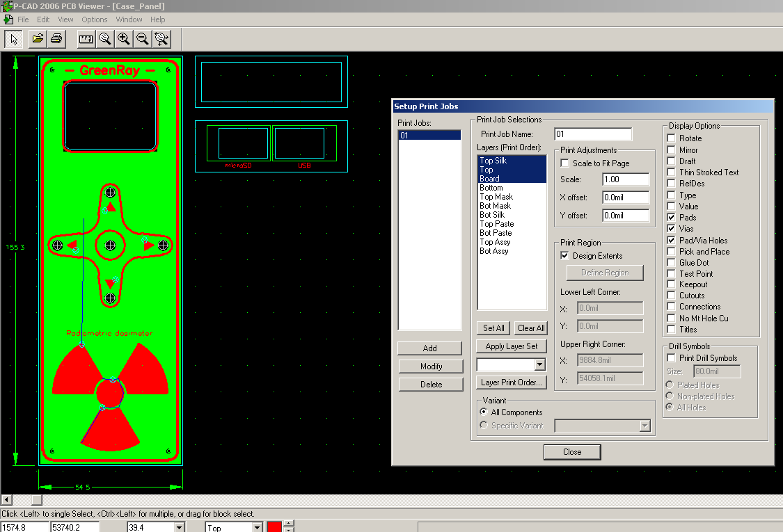Open the Edit menu
Screen dimensions: 783x532
click(x=43, y=19)
